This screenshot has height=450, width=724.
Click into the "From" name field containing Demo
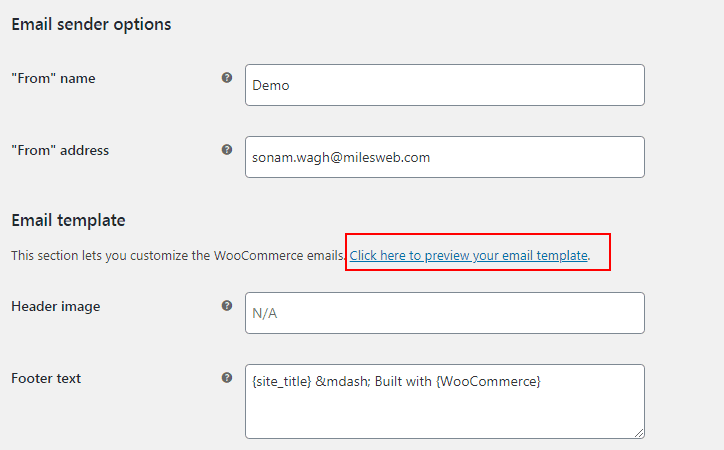coord(445,85)
